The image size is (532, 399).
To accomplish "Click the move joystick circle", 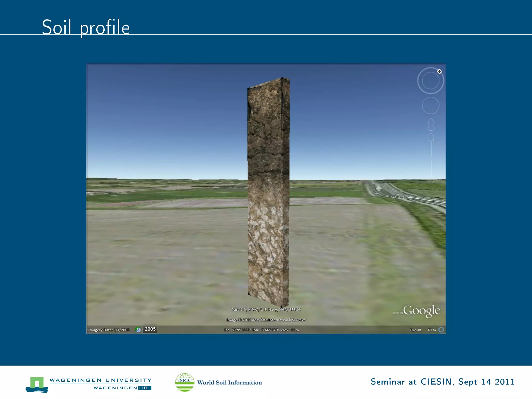I will click(430, 105).
